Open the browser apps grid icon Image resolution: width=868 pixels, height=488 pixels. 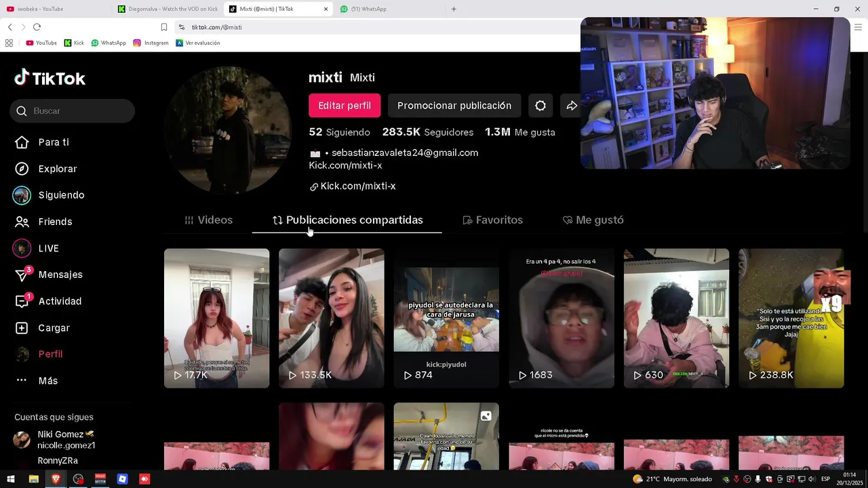tap(9, 43)
